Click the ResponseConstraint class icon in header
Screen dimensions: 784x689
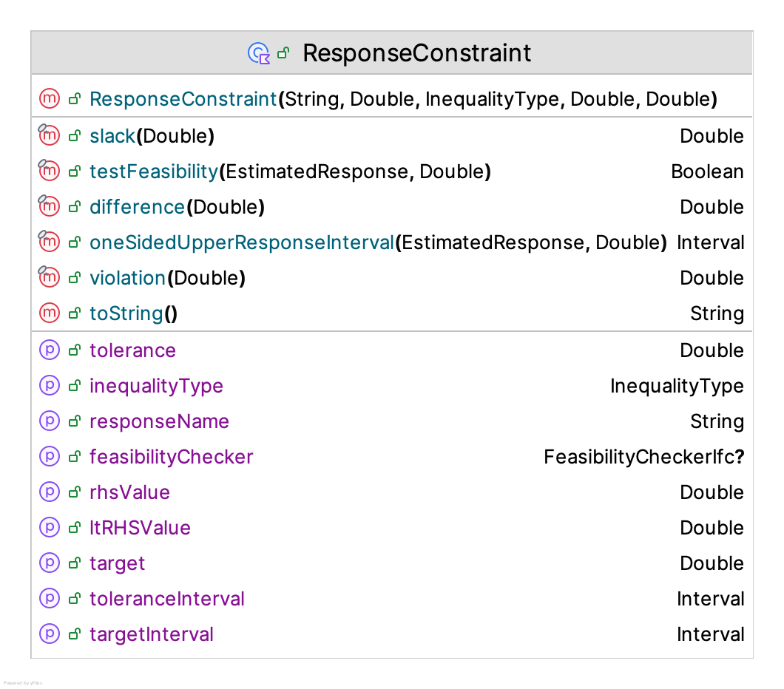point(259,53)
